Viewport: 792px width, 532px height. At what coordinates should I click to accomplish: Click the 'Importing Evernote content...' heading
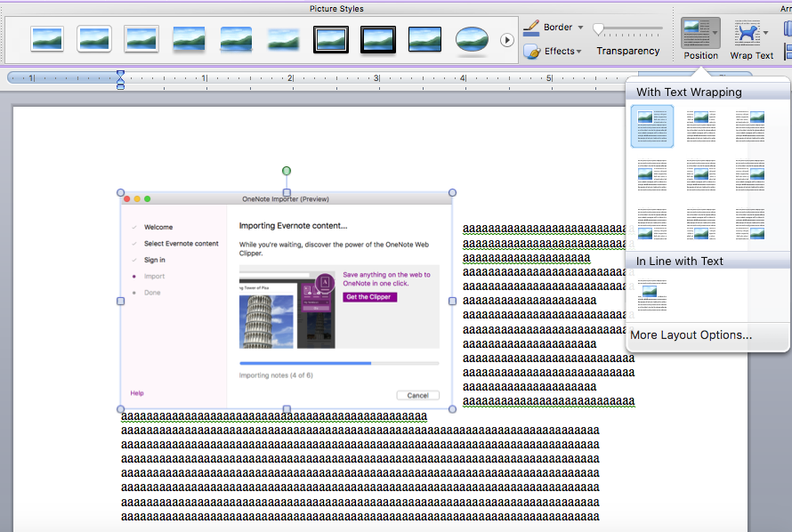293,226
